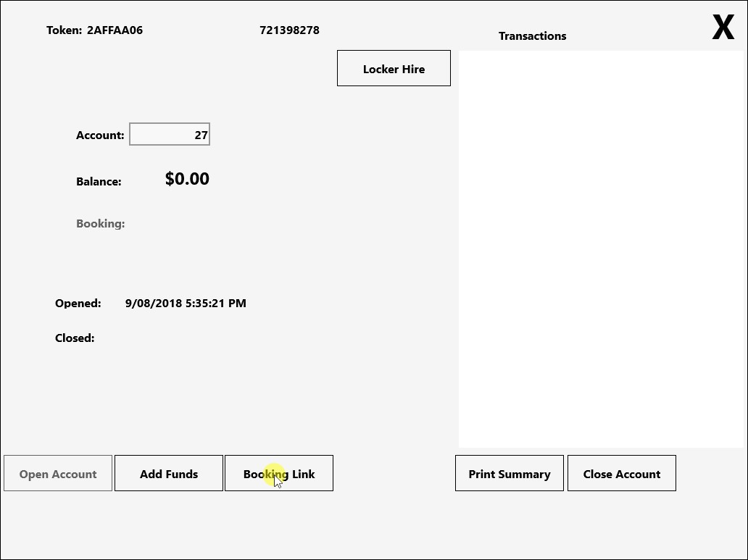The height and width of the screenshot is (560, 748).
Task: Click the Locker Hire button
Action: tap(394, 68)
